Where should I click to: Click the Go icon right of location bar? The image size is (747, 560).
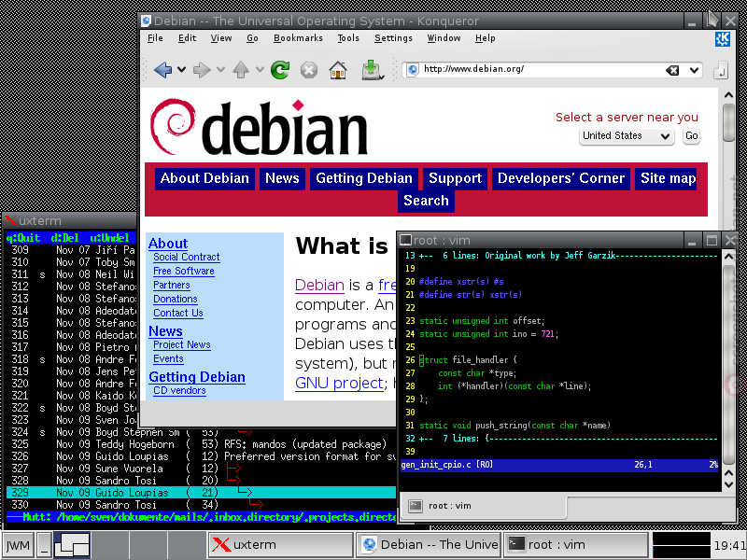[721, 71]
